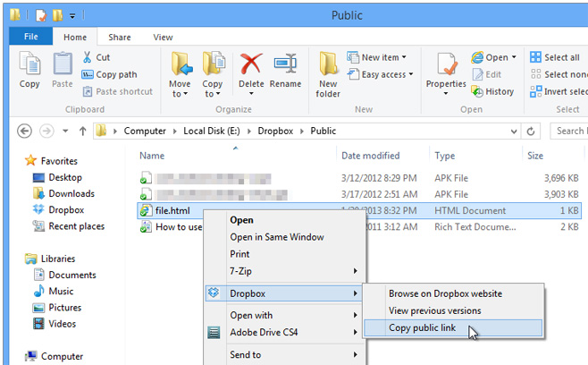The width and height of the screenshot is (588, 365).
Task: Click the Copy to folder icon
Action: 214,64
